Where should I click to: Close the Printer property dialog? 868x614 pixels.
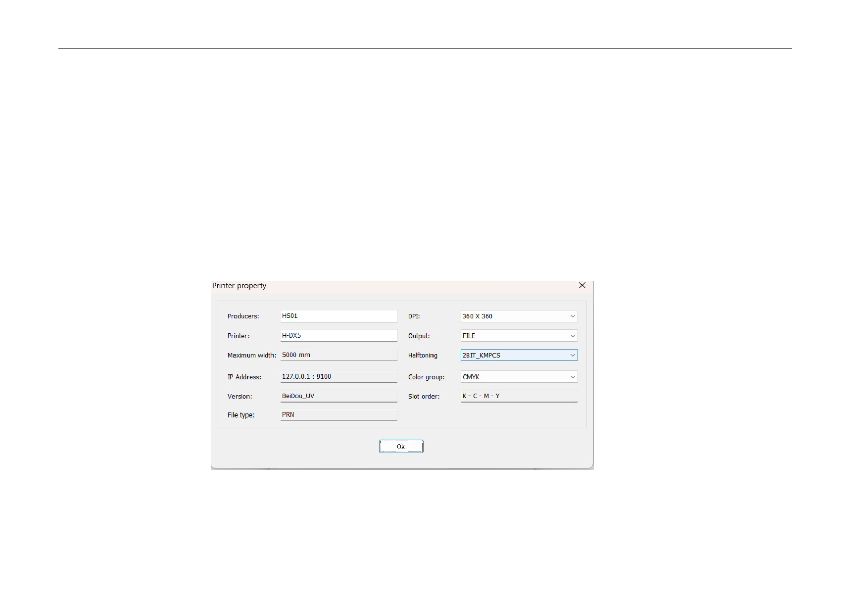[582, 285]
